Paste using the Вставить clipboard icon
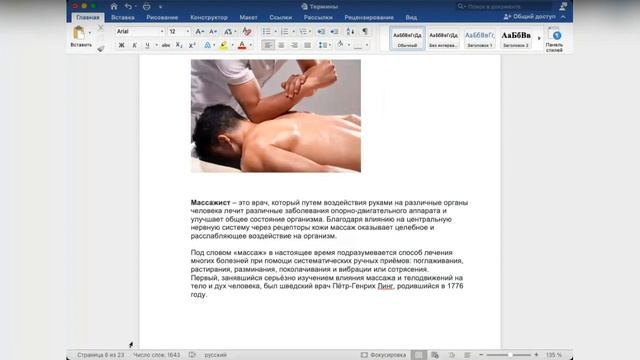The width and height of the screenshot is (640, 360). pos(79,33)
